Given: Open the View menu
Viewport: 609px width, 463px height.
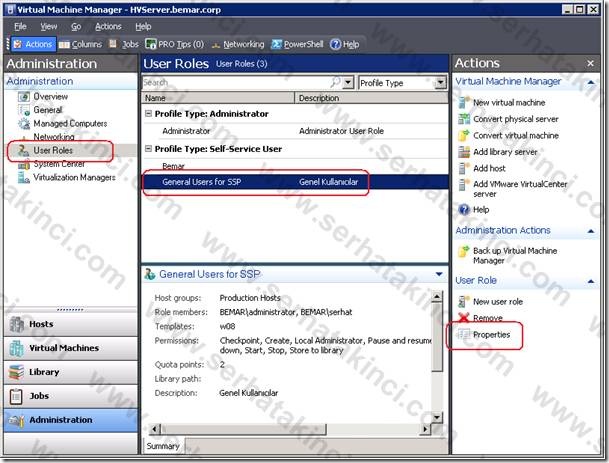Looking at the screenshot, I should pyautogui.click(x=49, y=26).
